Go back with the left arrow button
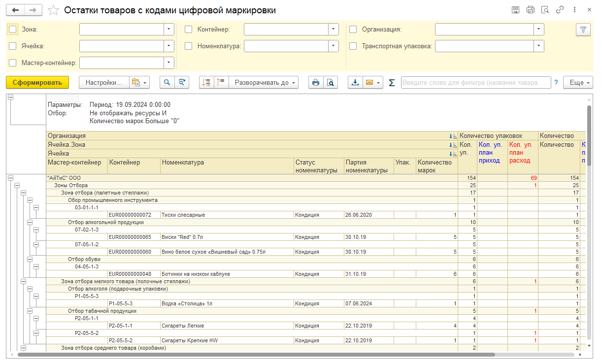Viewport: 602px width, 364px height. click(16, 10)
